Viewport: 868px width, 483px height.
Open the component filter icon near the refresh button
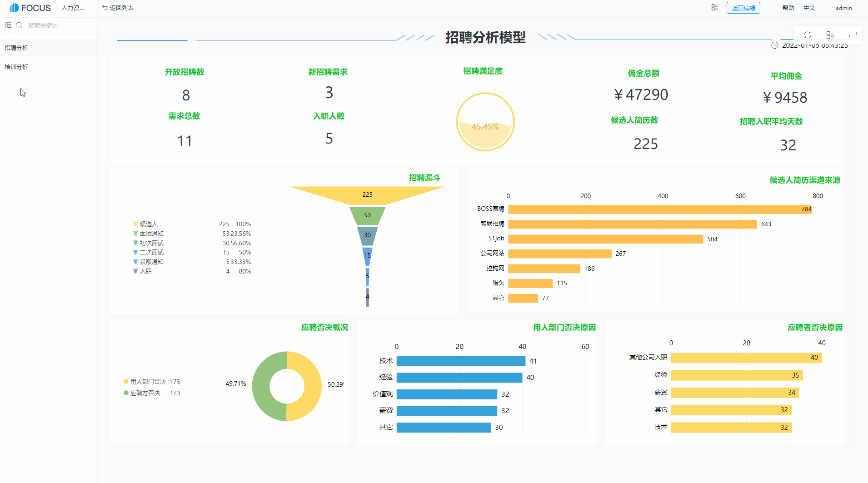pyautogui.click(x=830, y=35)
